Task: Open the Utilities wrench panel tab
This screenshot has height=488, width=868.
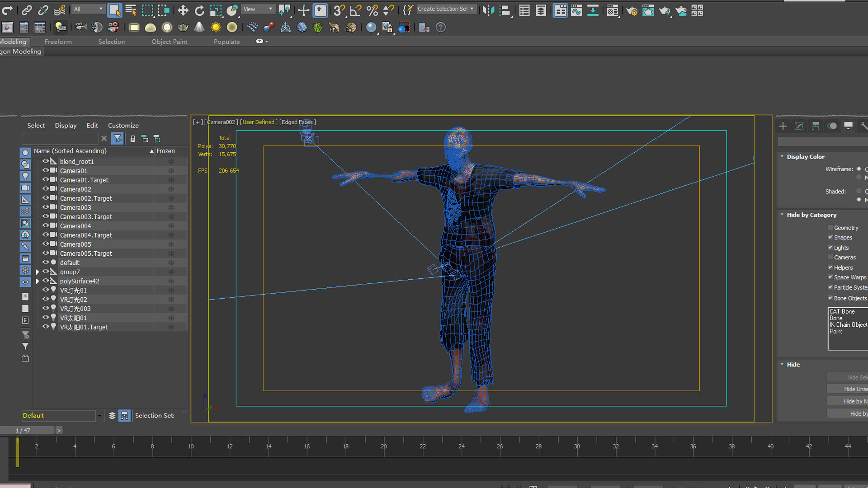Action: point(863,126)
